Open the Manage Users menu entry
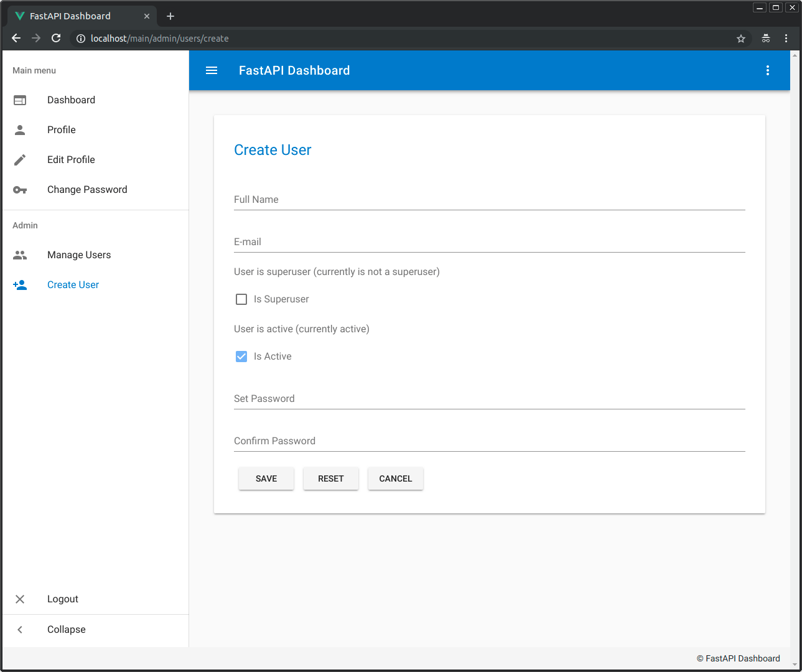Viewport: 802px width, 672px height. coord(79,254)
